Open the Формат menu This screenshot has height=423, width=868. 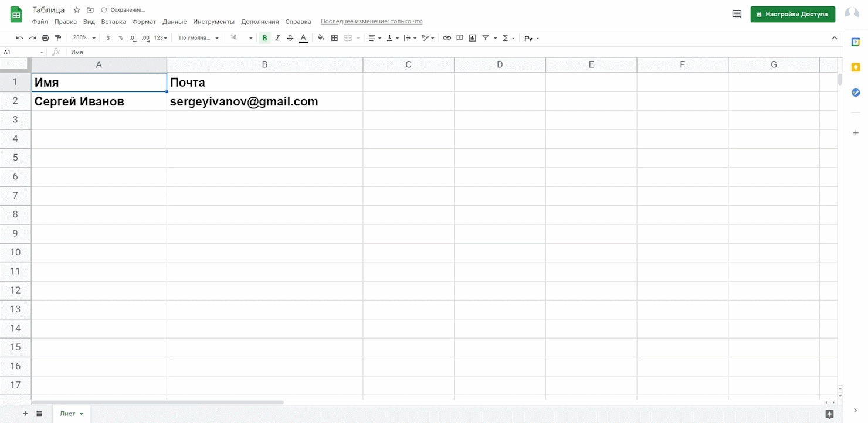coord(144,22)
